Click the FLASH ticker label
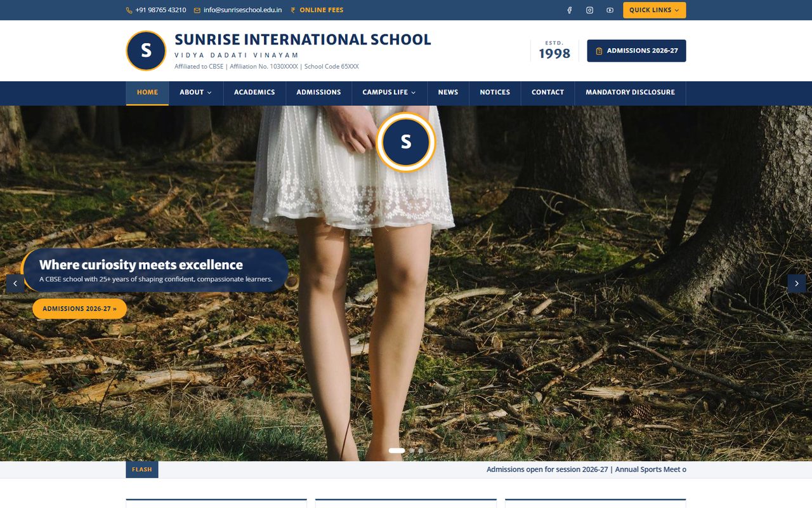Screen dimensions: 812x508 142,470
